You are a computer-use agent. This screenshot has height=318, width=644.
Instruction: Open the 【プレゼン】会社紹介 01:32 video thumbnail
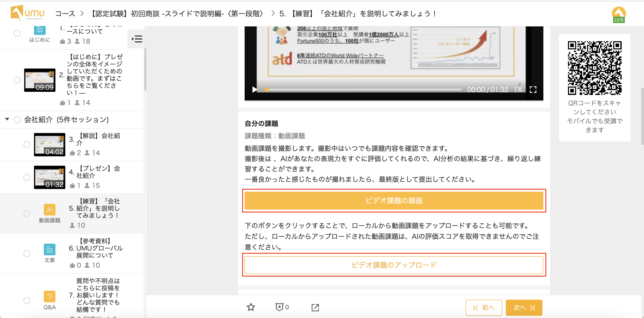[x=49, y=177]
